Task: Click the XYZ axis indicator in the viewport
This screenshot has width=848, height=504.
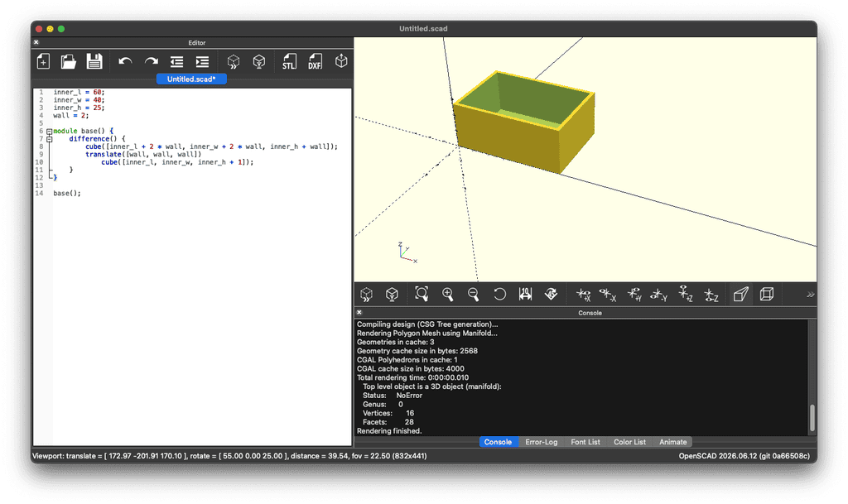Action: point(407,252)
